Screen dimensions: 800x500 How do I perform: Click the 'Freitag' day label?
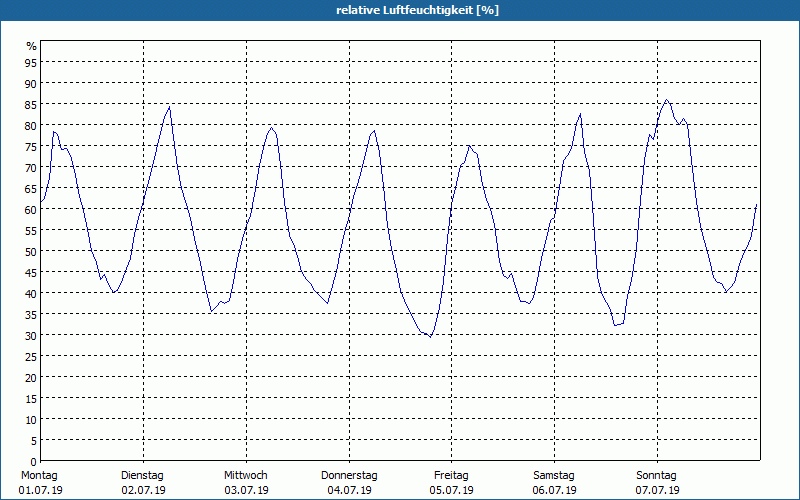451,475
